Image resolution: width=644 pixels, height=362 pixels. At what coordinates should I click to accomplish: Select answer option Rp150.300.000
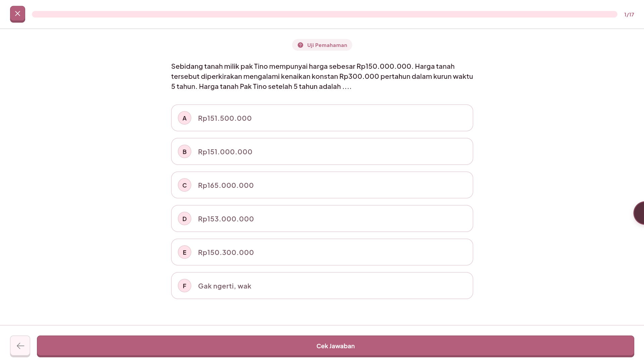coord(322,252)
